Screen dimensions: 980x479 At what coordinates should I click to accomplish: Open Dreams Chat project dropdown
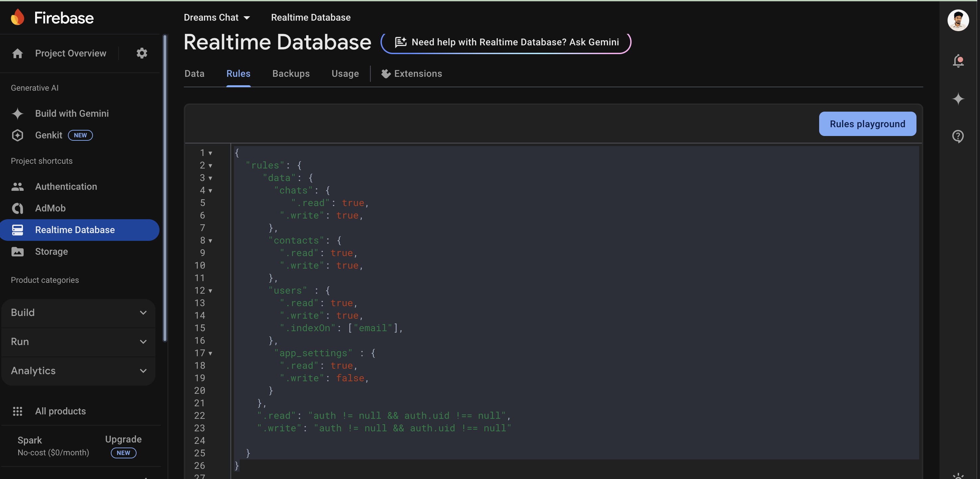[217, 18]
